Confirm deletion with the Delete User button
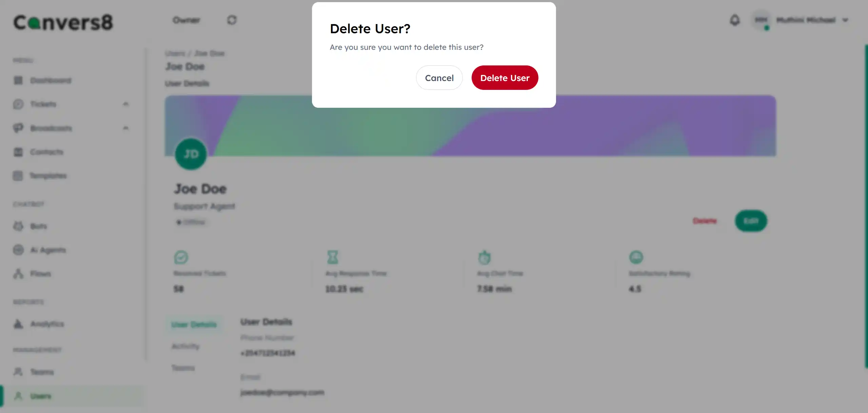Image resolution: width=868 pixels, height=413 pixels. pyautogui.click(x=505, y=78)
